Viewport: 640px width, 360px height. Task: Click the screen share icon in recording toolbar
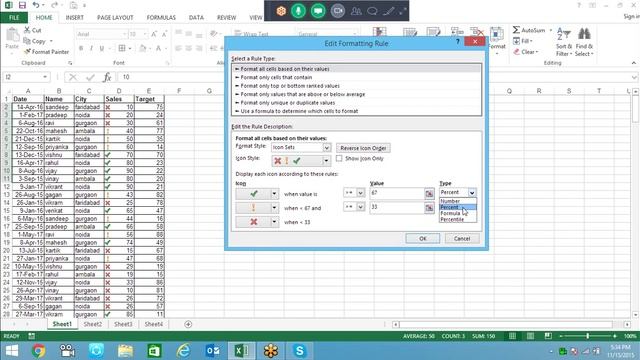coord(318,11)
